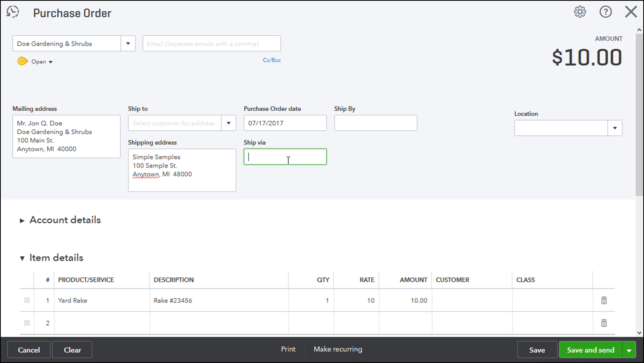
Task: Open the Location dropdown
Action: point(615,128)
